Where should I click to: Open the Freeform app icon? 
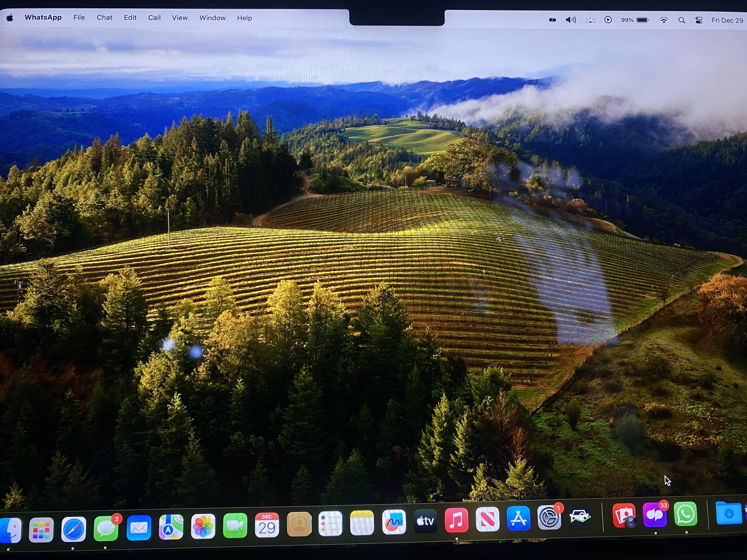pos(394,522)
